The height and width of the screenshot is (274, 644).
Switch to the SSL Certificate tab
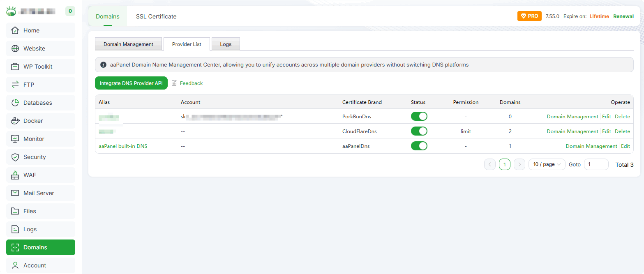(156, 16)
